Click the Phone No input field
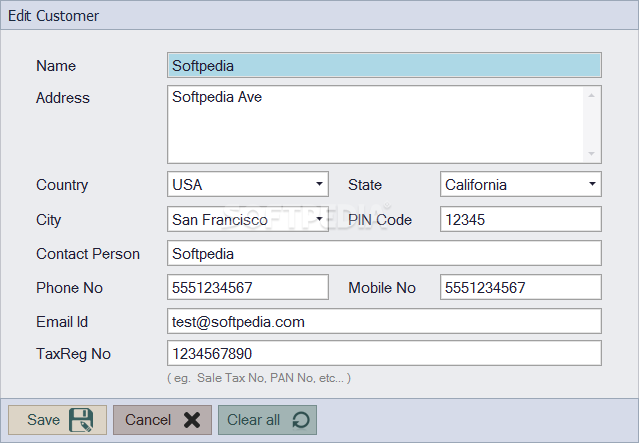This screenshot has width=639, height=443. (x=248, y=288)
